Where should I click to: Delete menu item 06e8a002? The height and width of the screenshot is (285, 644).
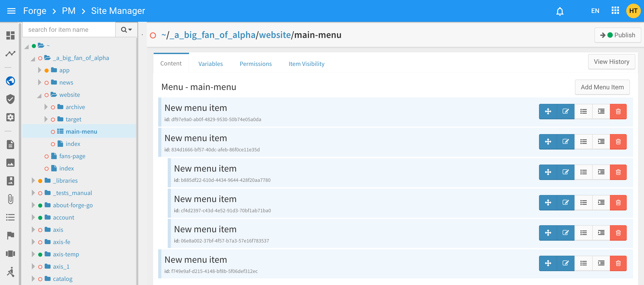(x=618, y=233)
